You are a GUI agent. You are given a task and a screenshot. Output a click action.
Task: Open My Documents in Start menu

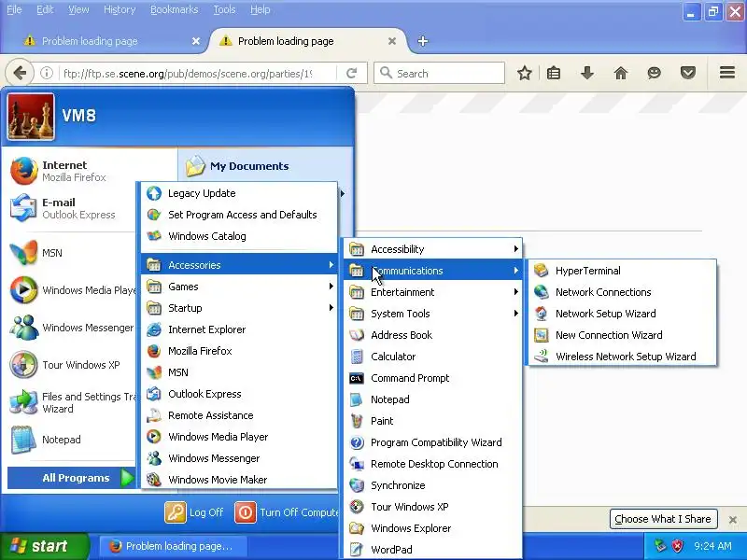click(237, 166)
